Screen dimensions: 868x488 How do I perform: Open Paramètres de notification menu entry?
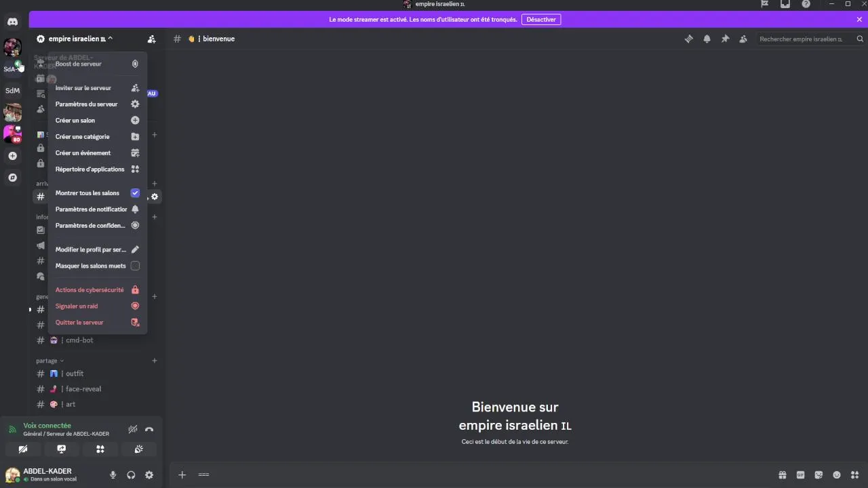point(97,209)
